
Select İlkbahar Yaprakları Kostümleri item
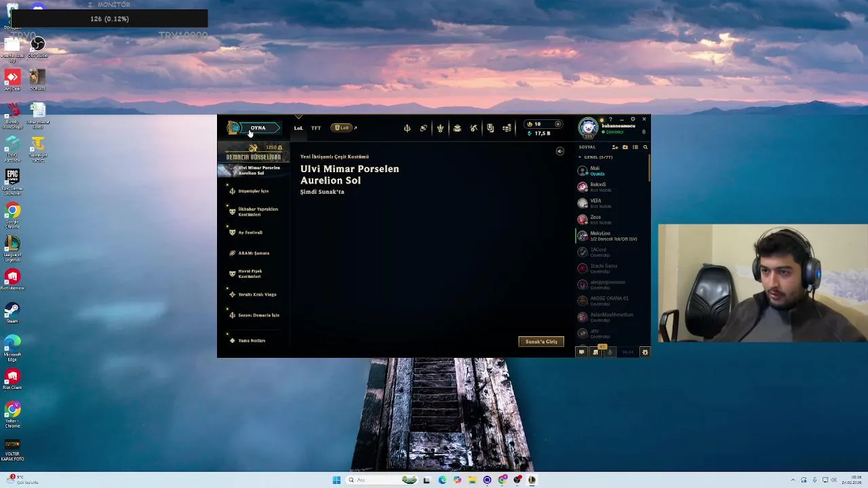point(252,211)
